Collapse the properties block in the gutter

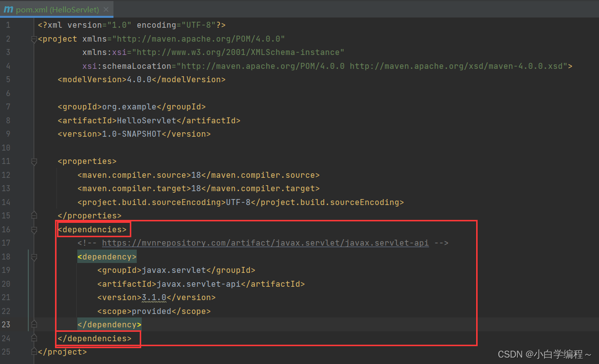(33, 161)
